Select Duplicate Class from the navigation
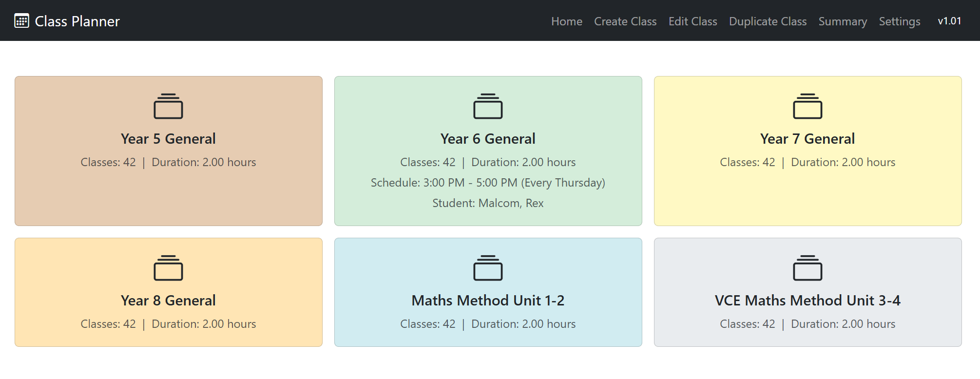980x379 pixels. coord(768,21)
